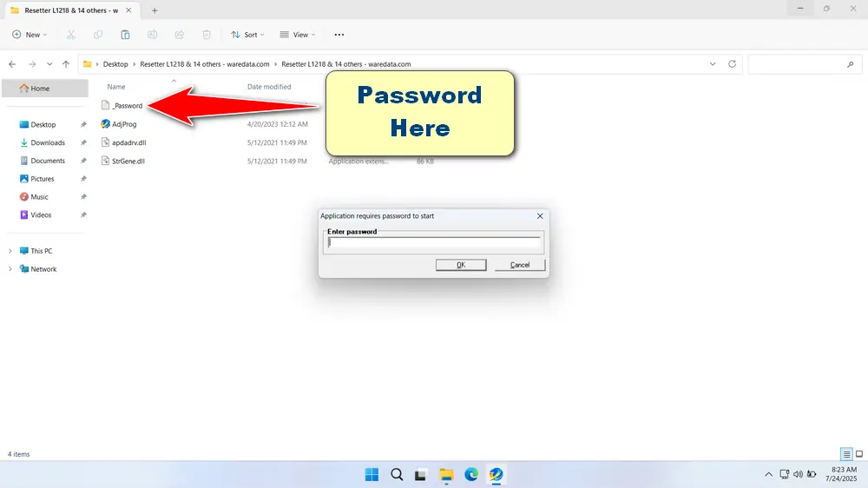The width and height of the screenshot is (868, 488).
Task: Go back with the back arrow
Action: click(x=12, y=64)
